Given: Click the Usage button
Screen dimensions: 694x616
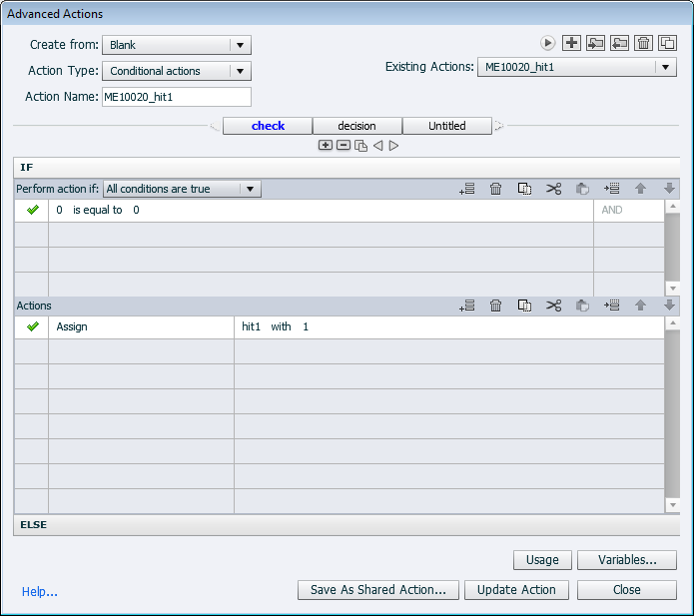Looking at the screenshot, I should (542, 560).
